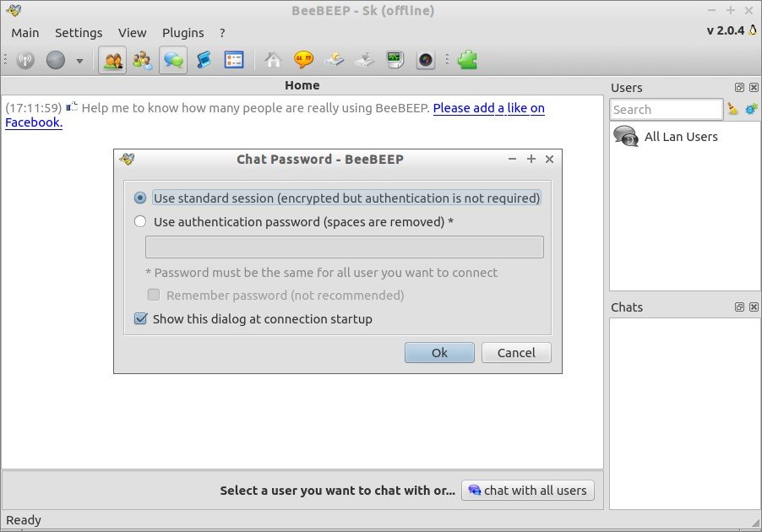Image resolution: width=762 pixels, height=532 pixels.
Task: Click the Facebook like thumb icon in message
Action: pyautogui.click(x=72, y=106)
